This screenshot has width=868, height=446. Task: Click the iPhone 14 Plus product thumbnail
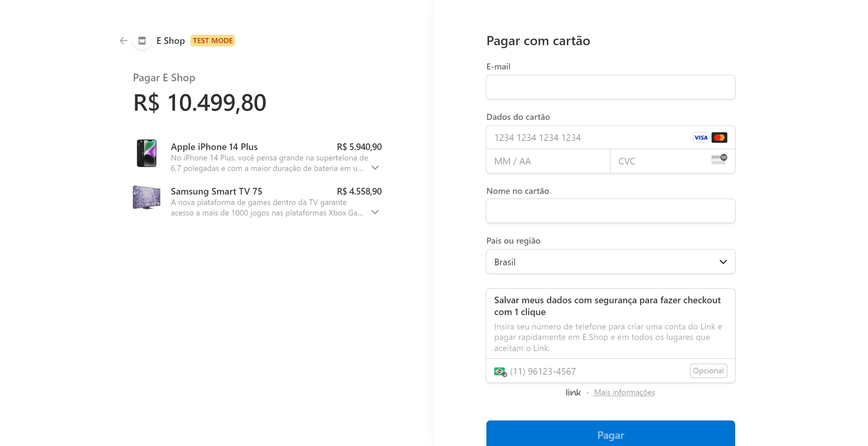coord(146,153)
